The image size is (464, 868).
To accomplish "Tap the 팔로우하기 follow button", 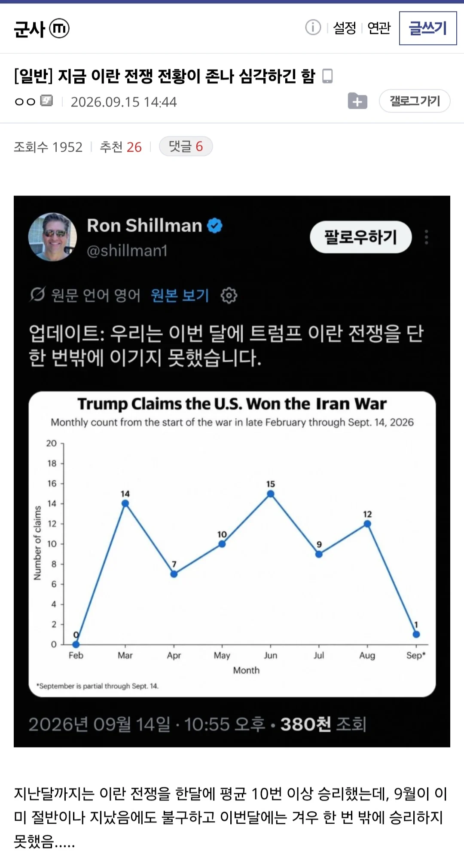I will click(361, 237).
